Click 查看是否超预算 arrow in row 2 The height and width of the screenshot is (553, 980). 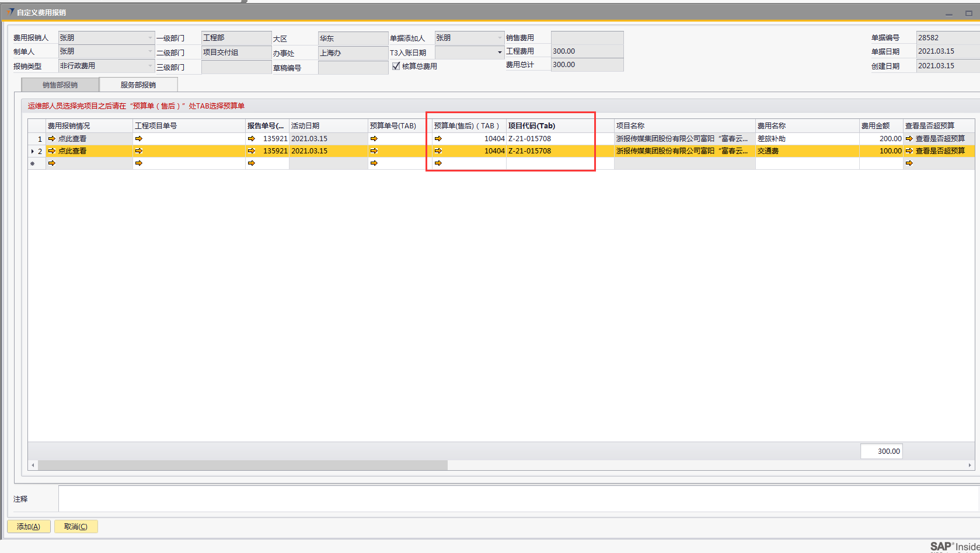click(909, 151)
